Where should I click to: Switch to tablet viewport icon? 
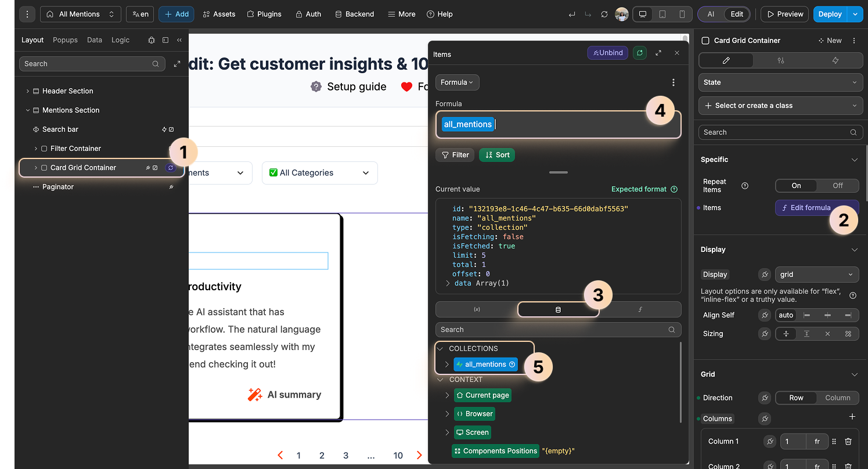pos(662,14)
